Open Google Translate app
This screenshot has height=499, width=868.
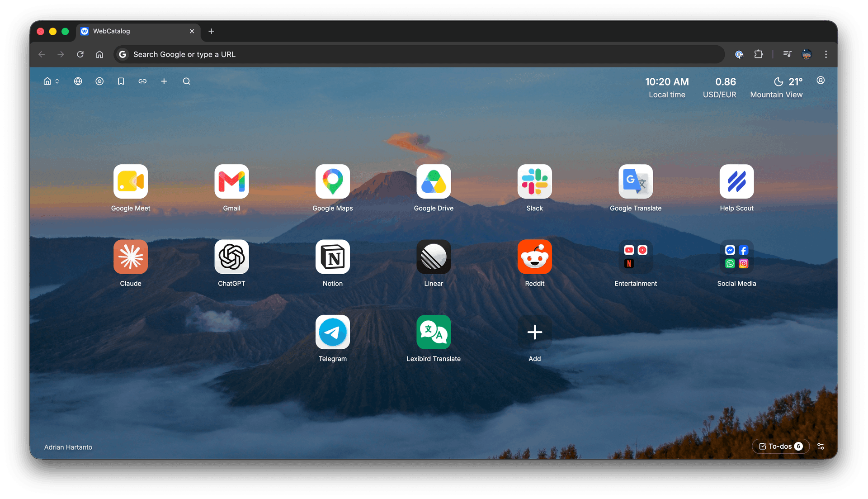pos(636,181)
